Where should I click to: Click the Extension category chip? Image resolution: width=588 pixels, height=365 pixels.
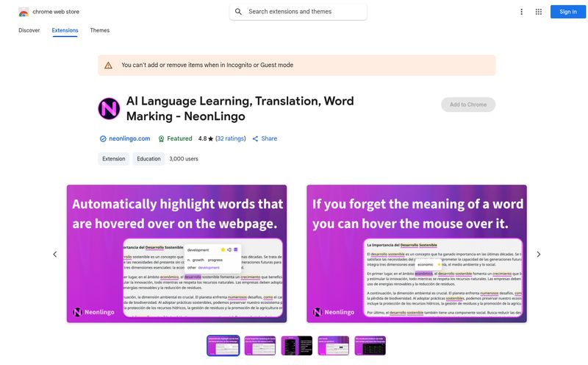[x=114, y=159]
